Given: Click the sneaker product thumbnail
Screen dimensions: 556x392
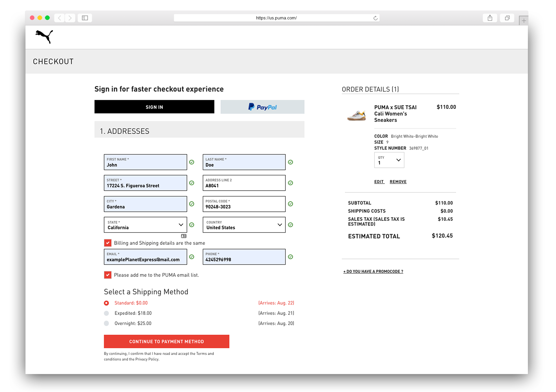Looking at the screenshot, I should click(x=356, y=115).
